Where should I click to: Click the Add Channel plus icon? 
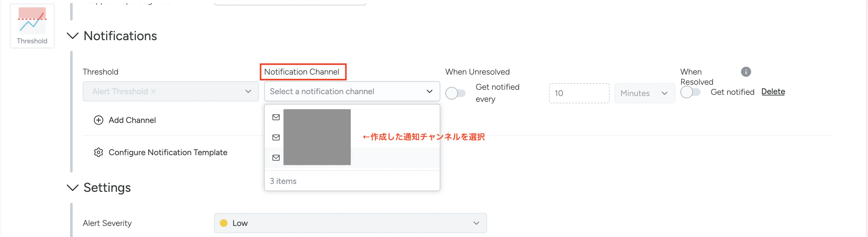98,120
